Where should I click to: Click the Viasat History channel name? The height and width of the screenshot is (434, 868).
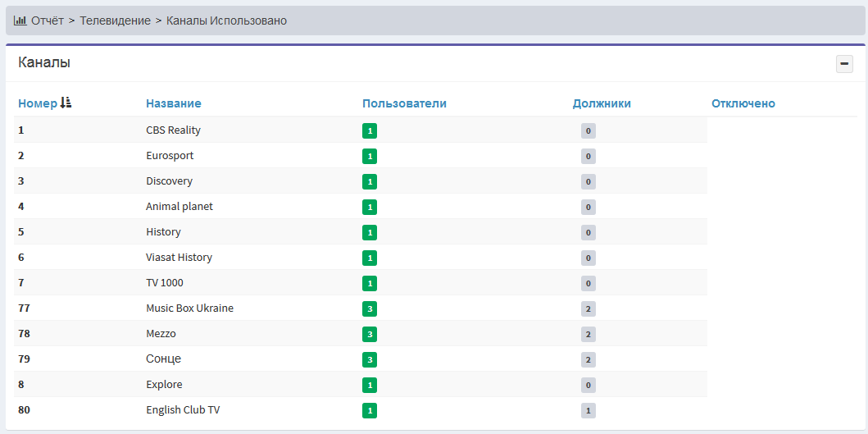click(x=179, y=258)
